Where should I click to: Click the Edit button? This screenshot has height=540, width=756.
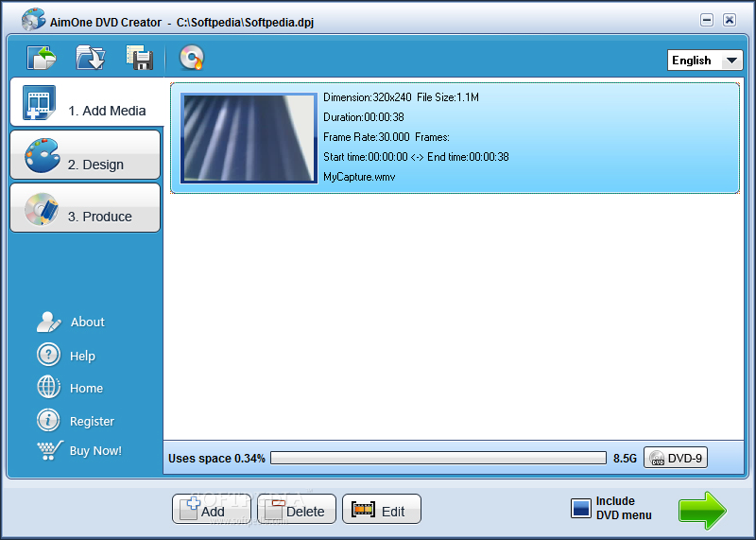point(382,509)
